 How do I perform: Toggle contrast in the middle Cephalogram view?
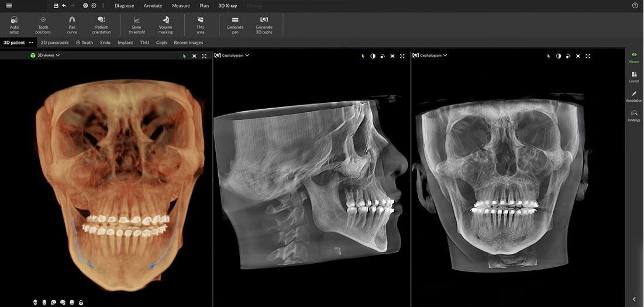(x=373, y=56)
